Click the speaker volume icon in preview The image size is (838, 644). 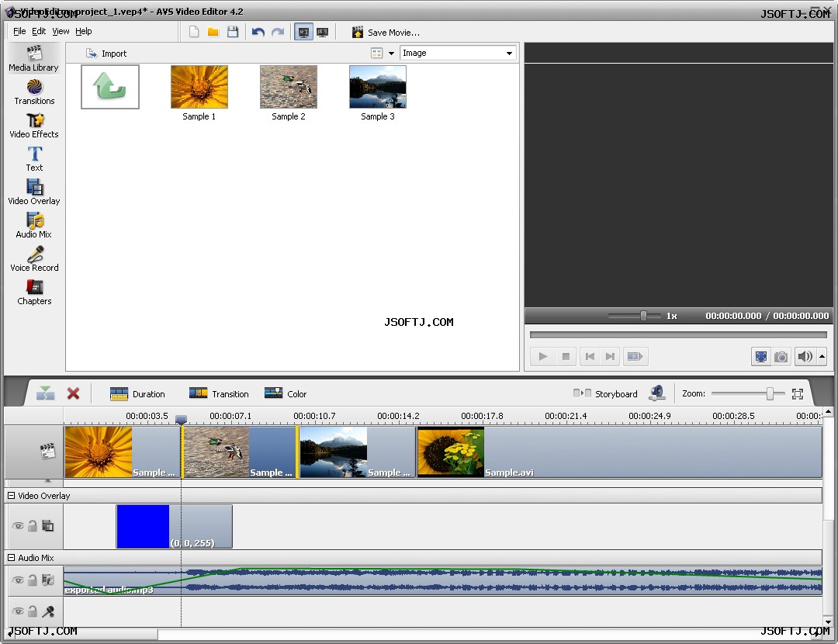click(x=805, y=356)
